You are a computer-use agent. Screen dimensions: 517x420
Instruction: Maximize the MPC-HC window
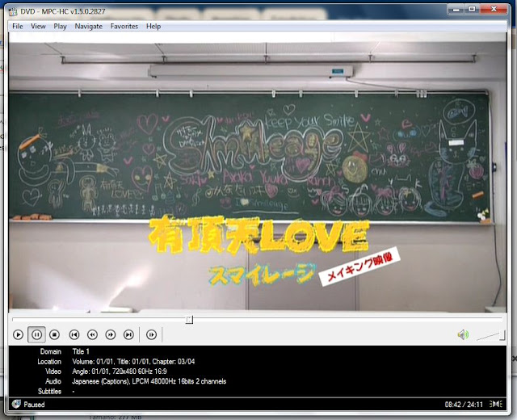click(x=472, y=9)
